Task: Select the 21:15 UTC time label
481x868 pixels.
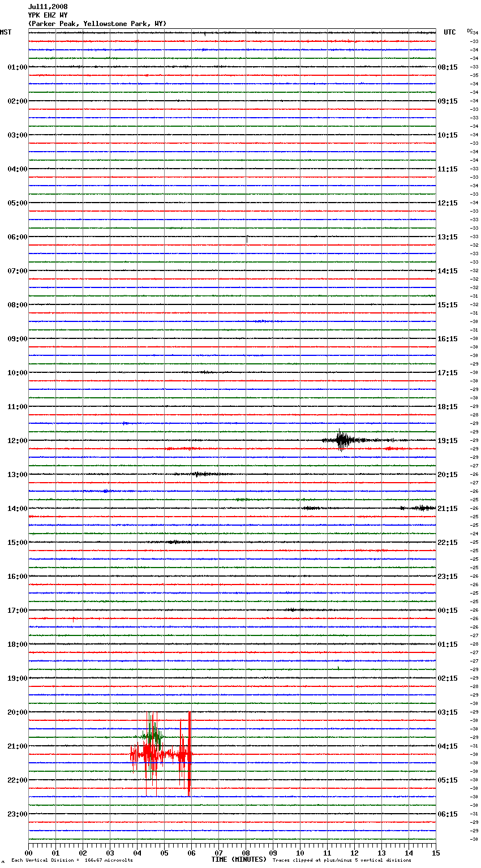Action: click(x=448, y=509)
